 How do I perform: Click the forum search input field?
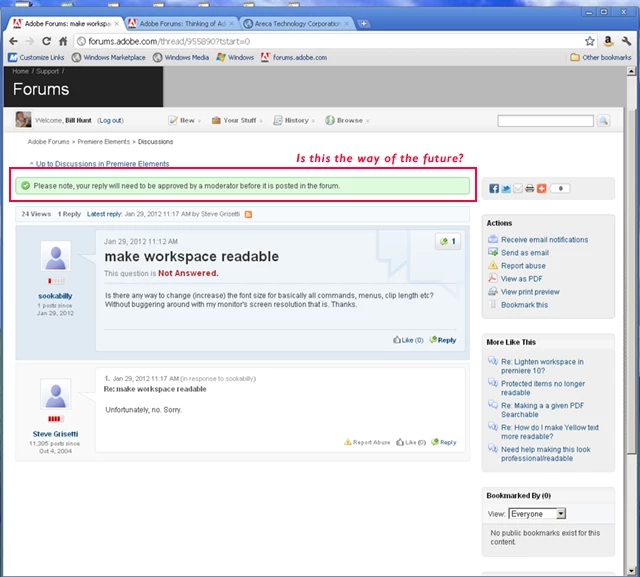[x=545, y=121]
